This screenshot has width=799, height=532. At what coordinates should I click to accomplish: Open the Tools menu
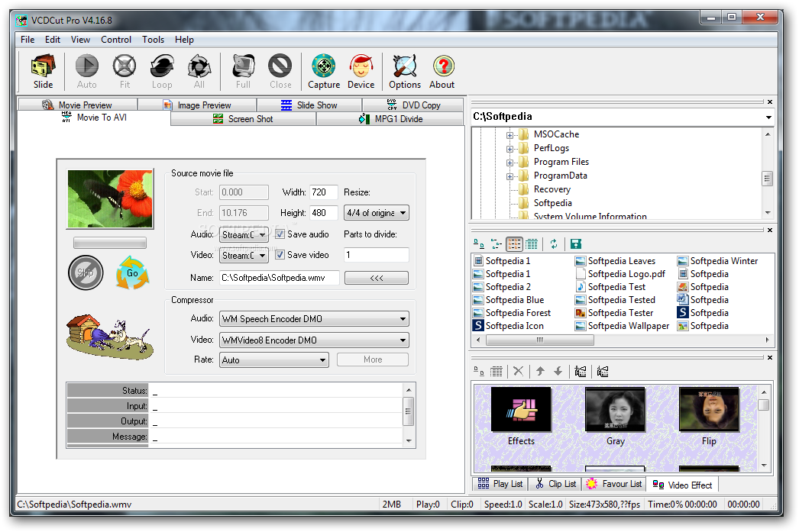153,40
